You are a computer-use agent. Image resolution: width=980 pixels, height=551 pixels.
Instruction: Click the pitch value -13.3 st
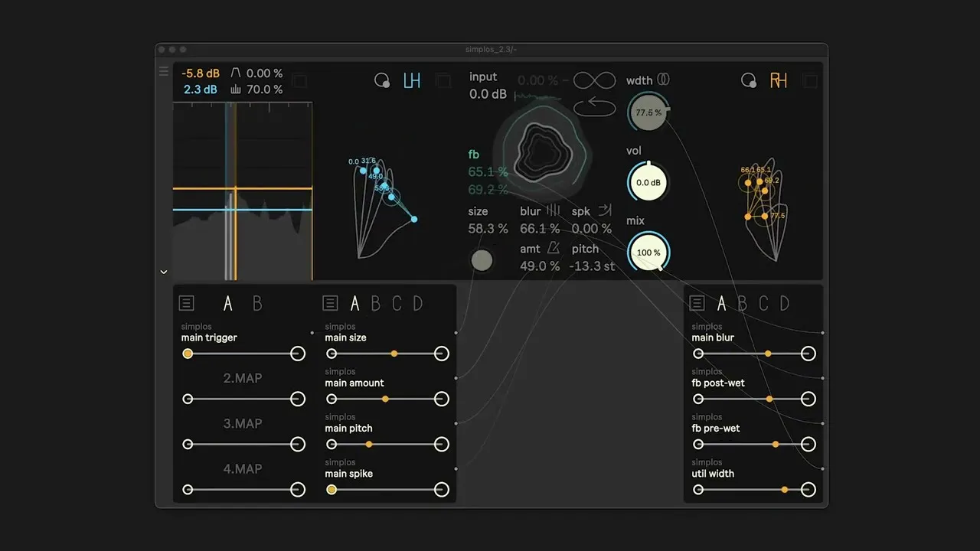pos(593,266)
